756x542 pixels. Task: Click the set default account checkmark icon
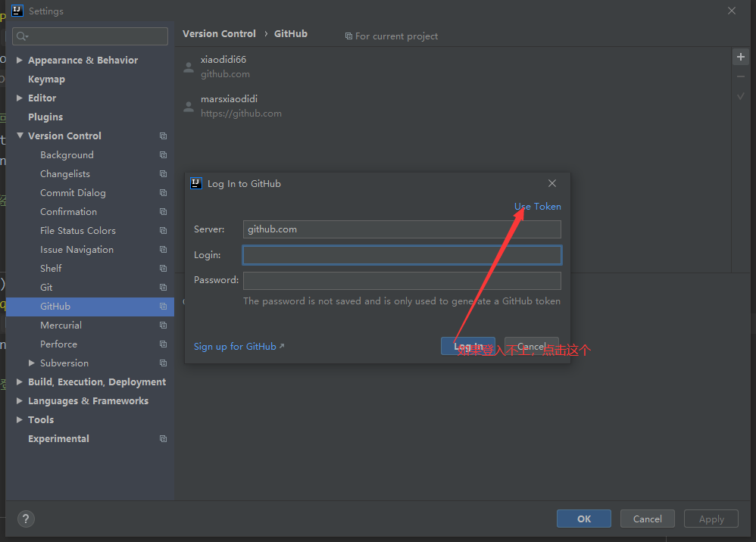pos(741,96)
